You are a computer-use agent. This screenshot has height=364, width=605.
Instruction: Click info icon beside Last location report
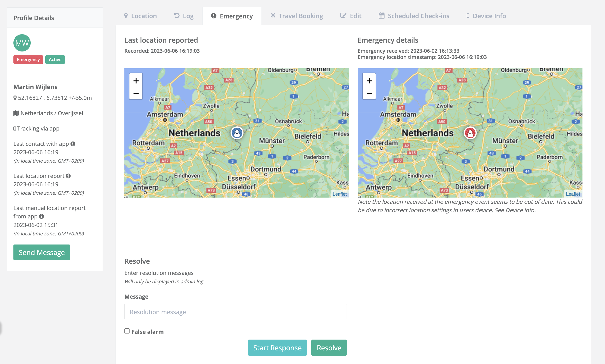(x=68, y=176)
